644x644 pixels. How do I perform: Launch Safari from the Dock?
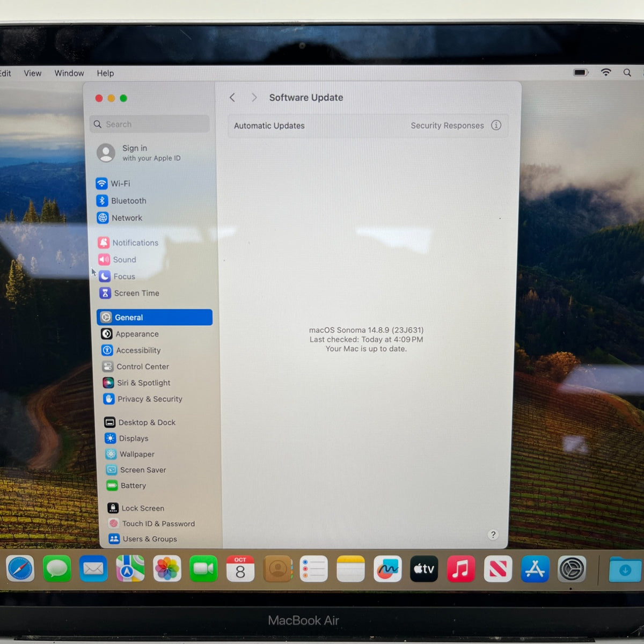[x=20, y=569]
